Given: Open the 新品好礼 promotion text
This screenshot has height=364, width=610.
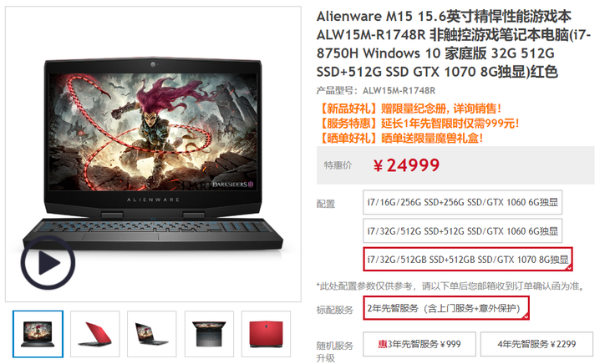Looking at the screenshot, I should click(x=409, y=109).
